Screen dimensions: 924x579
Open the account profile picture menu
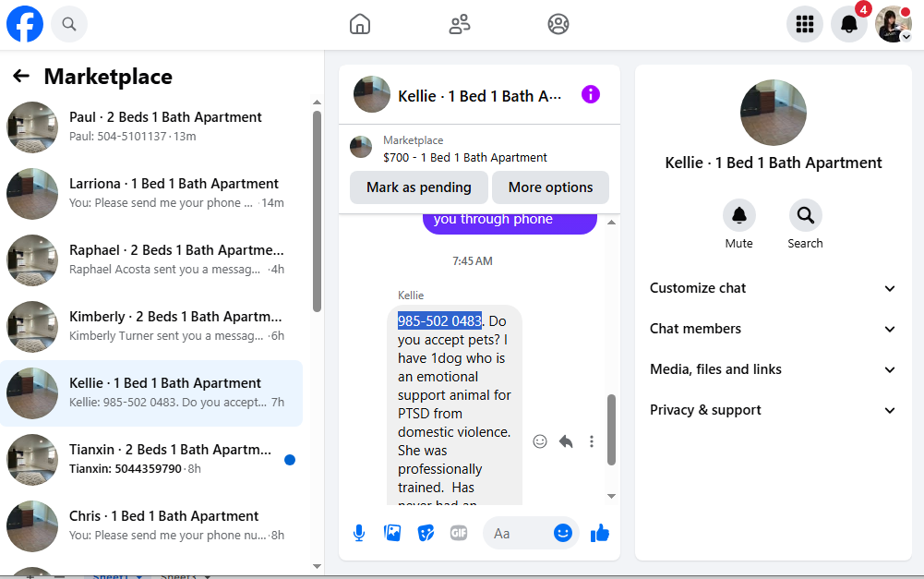(894, 24)
